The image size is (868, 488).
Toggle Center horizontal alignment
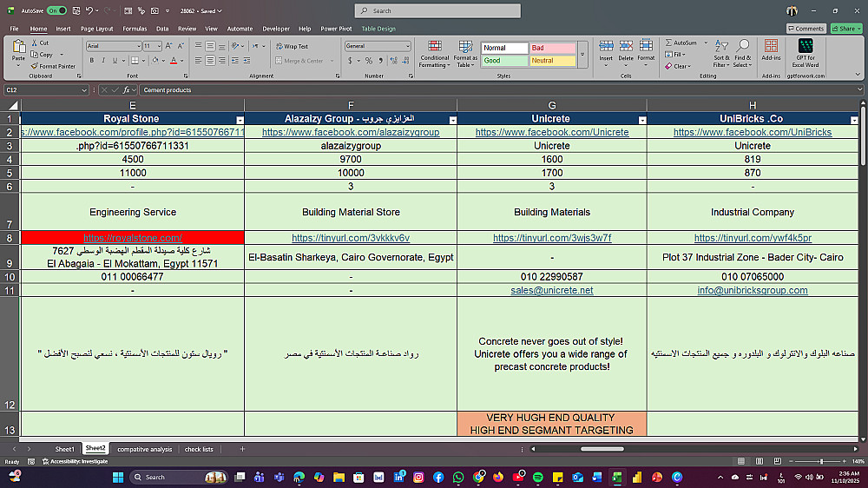[x=210, y=61]
